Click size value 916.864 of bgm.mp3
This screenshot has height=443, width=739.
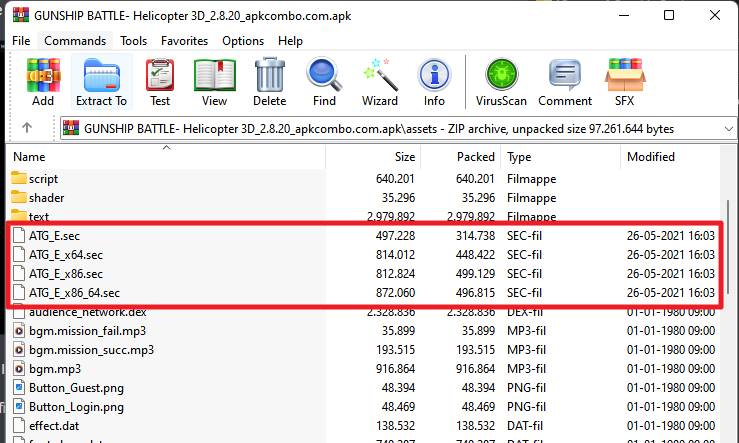click(395, 369)
